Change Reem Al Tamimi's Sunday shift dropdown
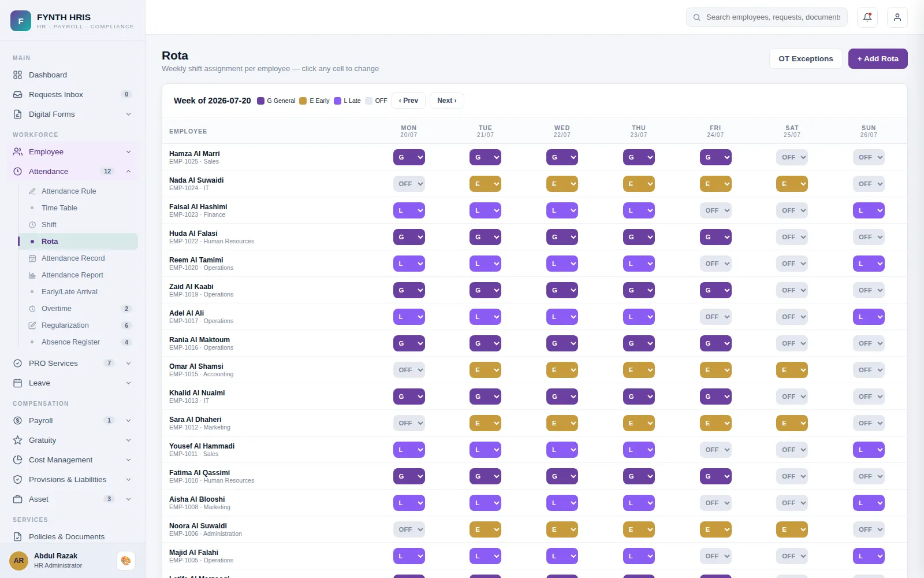 click(869, 264)
